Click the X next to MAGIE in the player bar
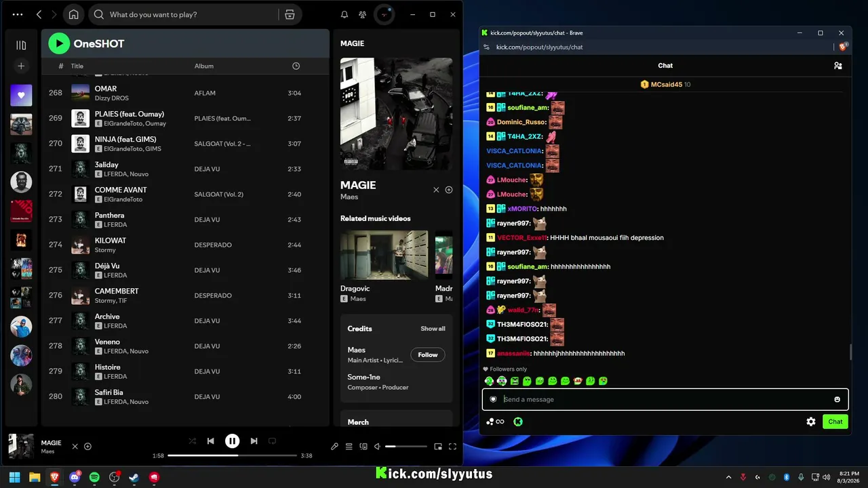Image resolution: width=868 pixels, height=488 pixels. [75, 447]
